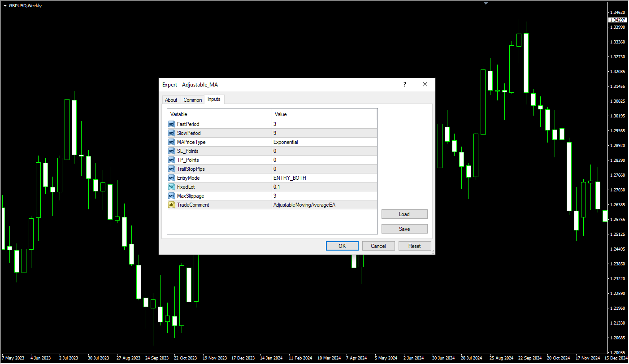
Task: Switch to the Common tab
Action: coord(193,100)
